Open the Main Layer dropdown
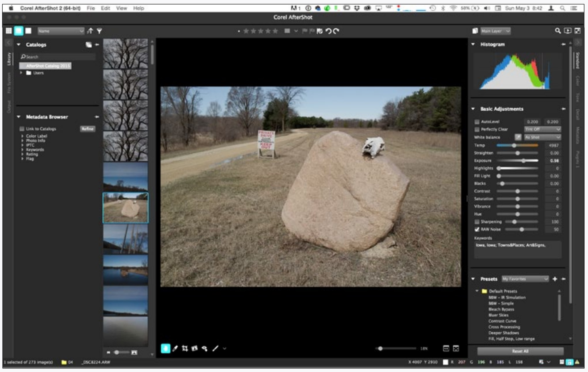The image size is (588, 372). click(x=495, y=31)
